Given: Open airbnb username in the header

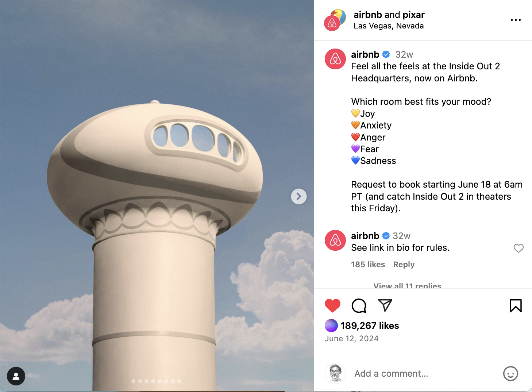Looking at the screenshot, I should pyautogui.click(x=367, y=15).
